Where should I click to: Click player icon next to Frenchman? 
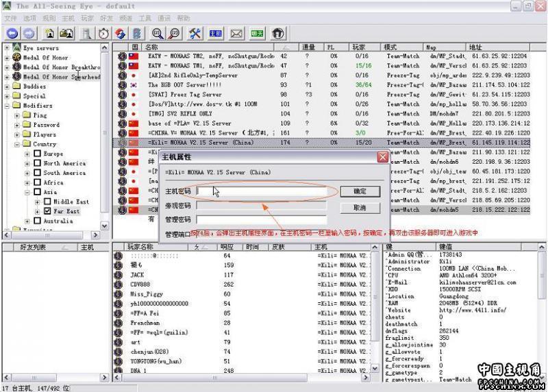tap(119, 323)
